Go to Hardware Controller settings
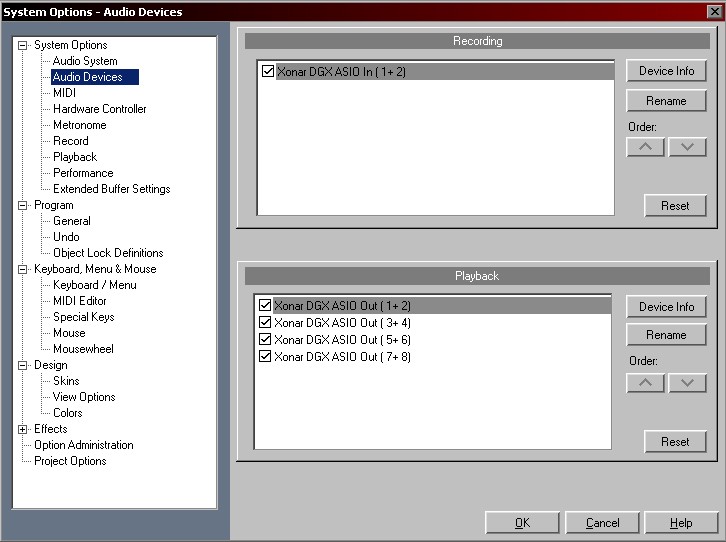Viewport: 726px width, 542px height. coord(100,109)
